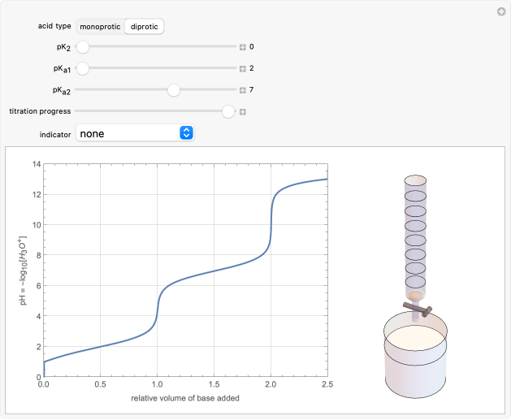The width and height of the screenshot is (511, 420).
Task: Expand the pKa1 slider plus icon
Action: pos(242,69)
